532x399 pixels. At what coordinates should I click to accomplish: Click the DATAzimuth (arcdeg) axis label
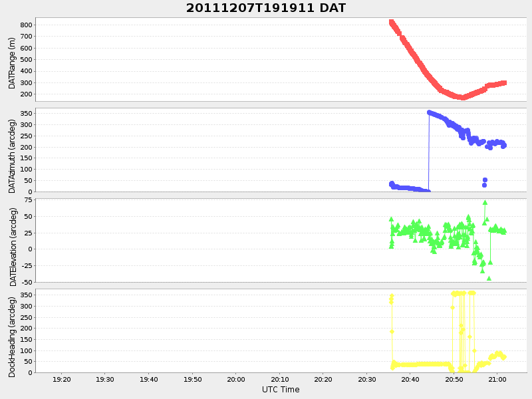point(12,150)
